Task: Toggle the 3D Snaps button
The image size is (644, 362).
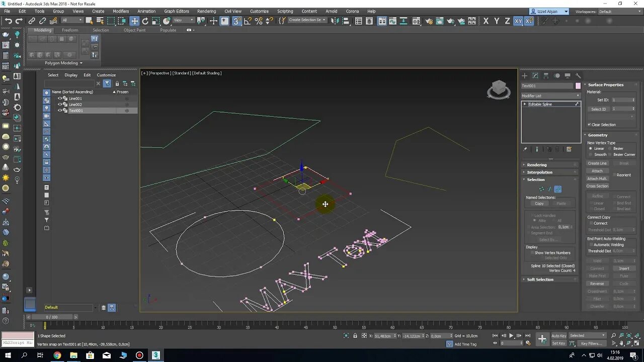Action: tap(236, 21)
